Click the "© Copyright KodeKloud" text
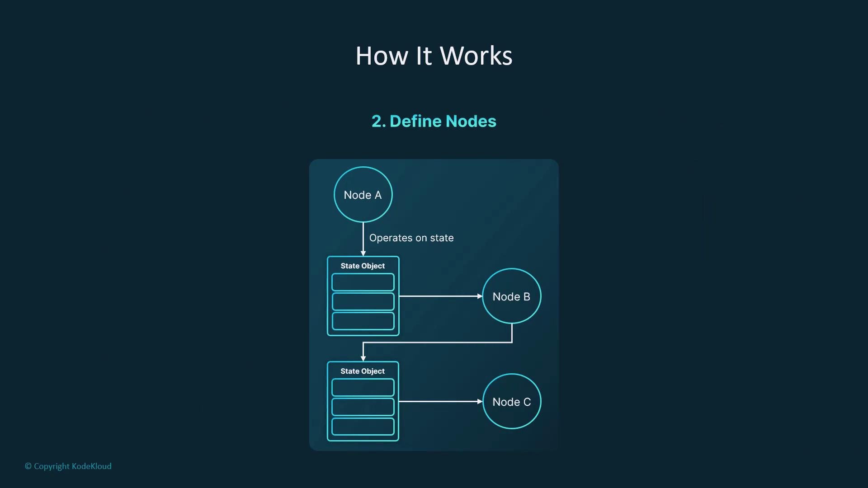 68,466
